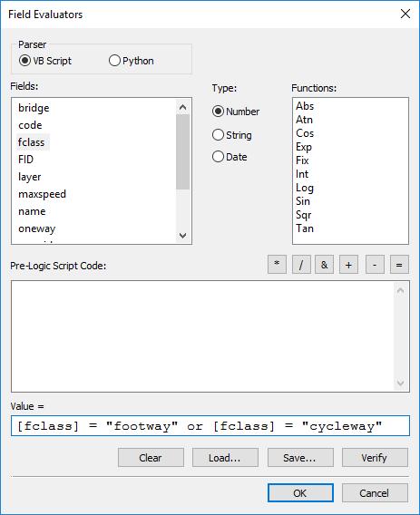Screen dimensions: 420x515
Task: Click Fields list scroll down arrow
Action: tap(182, 235)
